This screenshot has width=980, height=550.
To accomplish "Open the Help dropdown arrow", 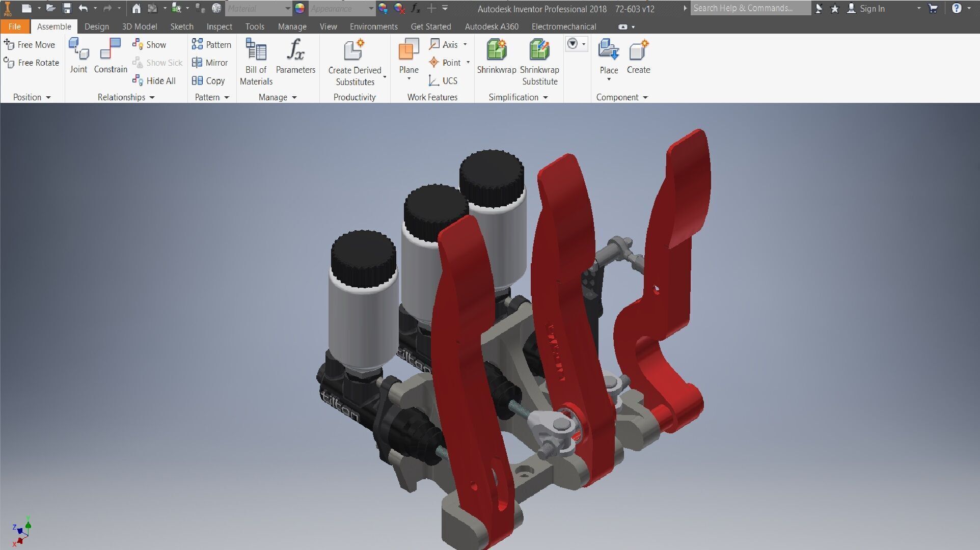I will (x=969, y=8).
